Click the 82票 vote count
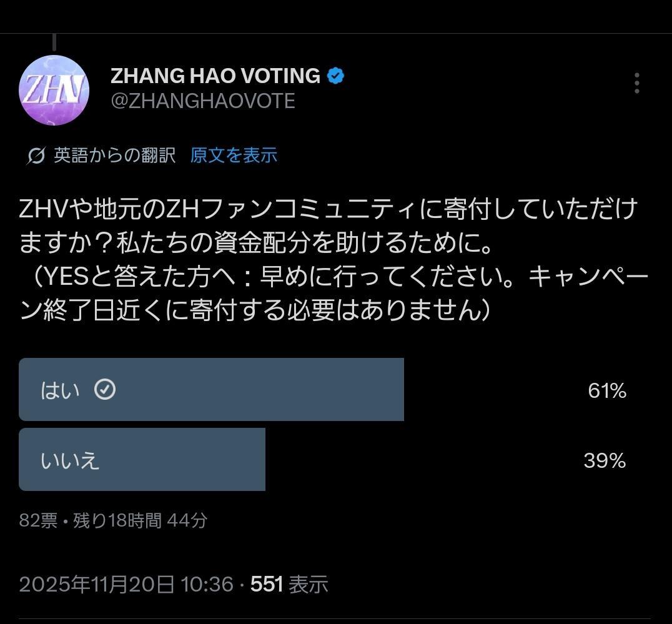 38,520
